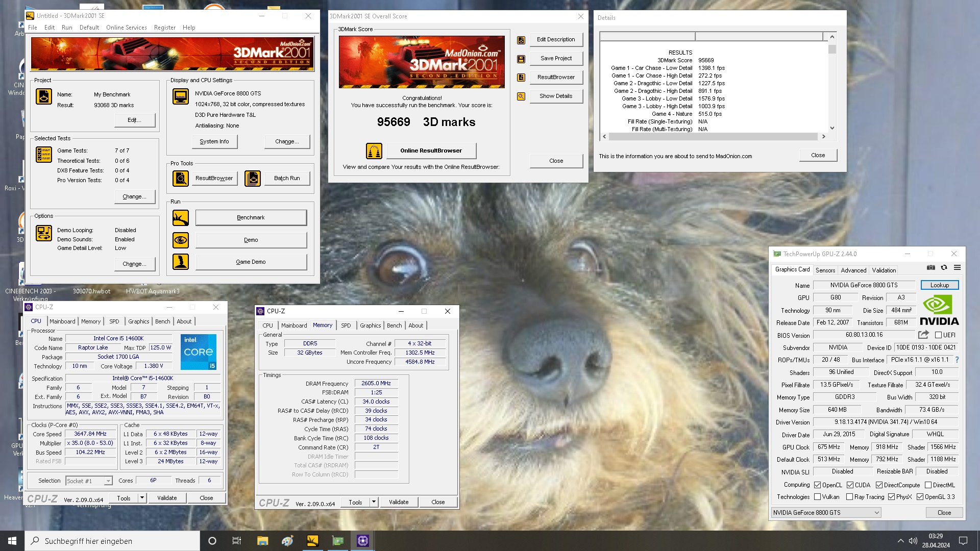Click the Lookup button in GPU-Z
The height and width of the screenshot is (551, 980).
coord(939,285)
